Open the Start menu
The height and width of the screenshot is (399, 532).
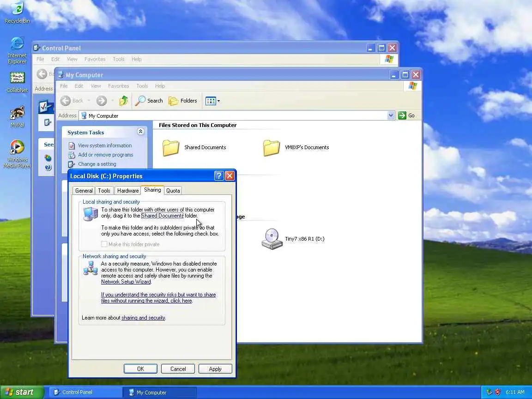coord(22,393)
